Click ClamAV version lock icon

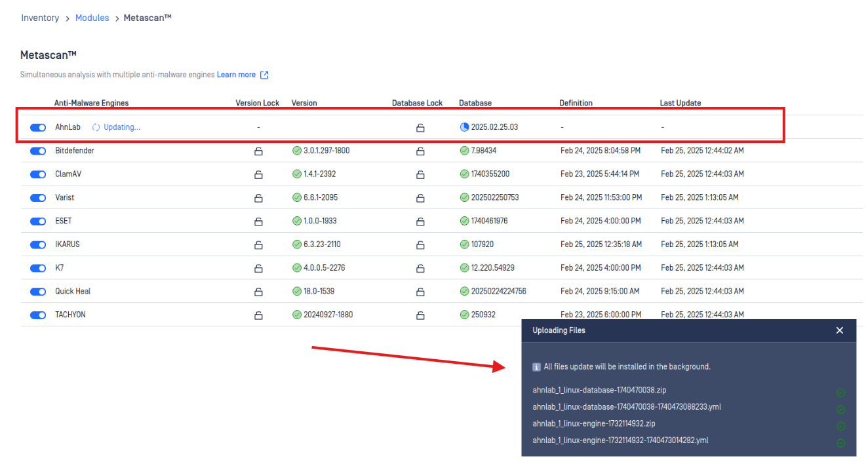[x=258, y=175]
